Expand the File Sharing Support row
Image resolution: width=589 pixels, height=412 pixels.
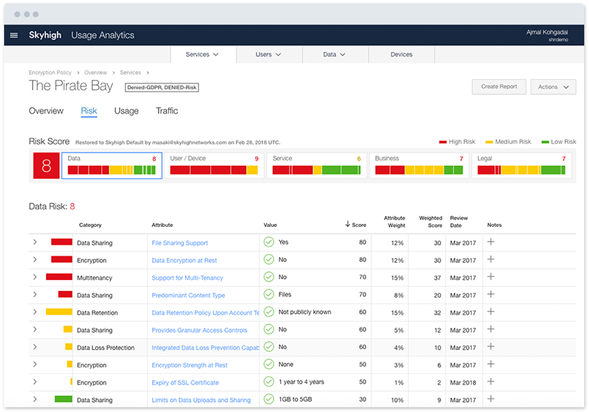[x=35, y=242]
